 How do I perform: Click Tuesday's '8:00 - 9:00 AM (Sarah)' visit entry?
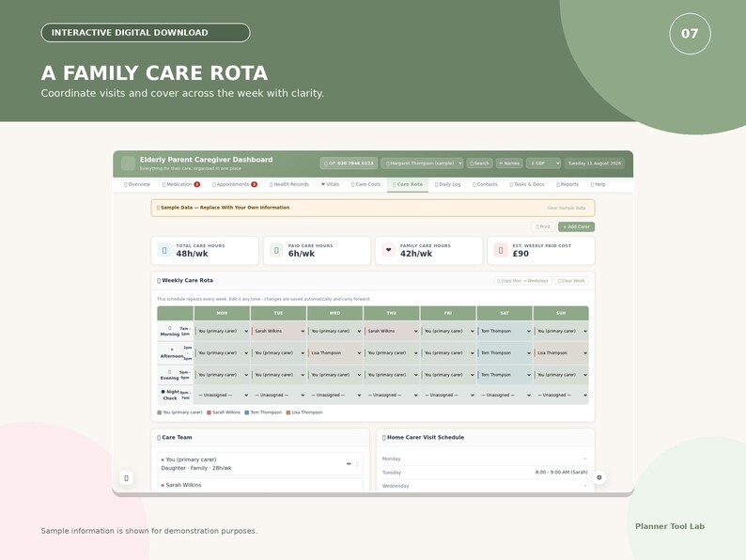coord(562,473)
